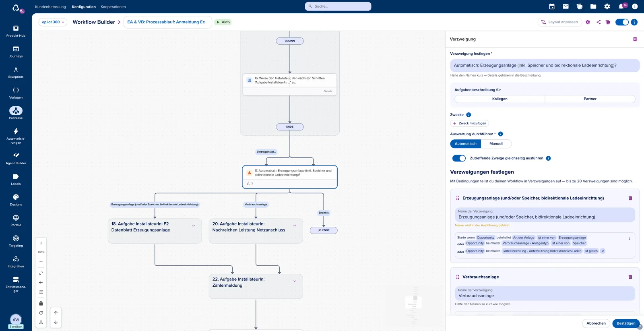Open Vorlagen templates section
This screenshot has width=644, height=331.
pyautogui.click(x=16, y=93)
